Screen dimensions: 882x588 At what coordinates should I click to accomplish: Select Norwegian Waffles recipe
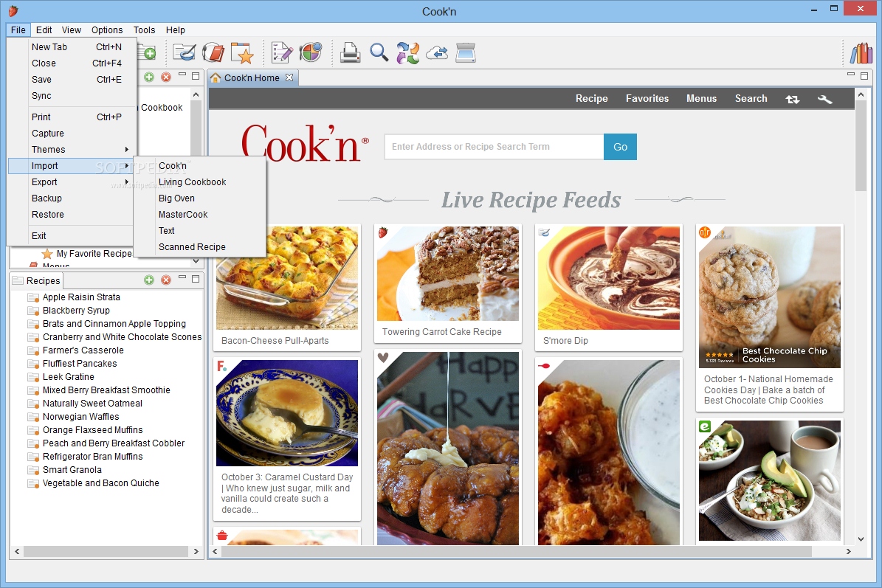click(80, 417)
